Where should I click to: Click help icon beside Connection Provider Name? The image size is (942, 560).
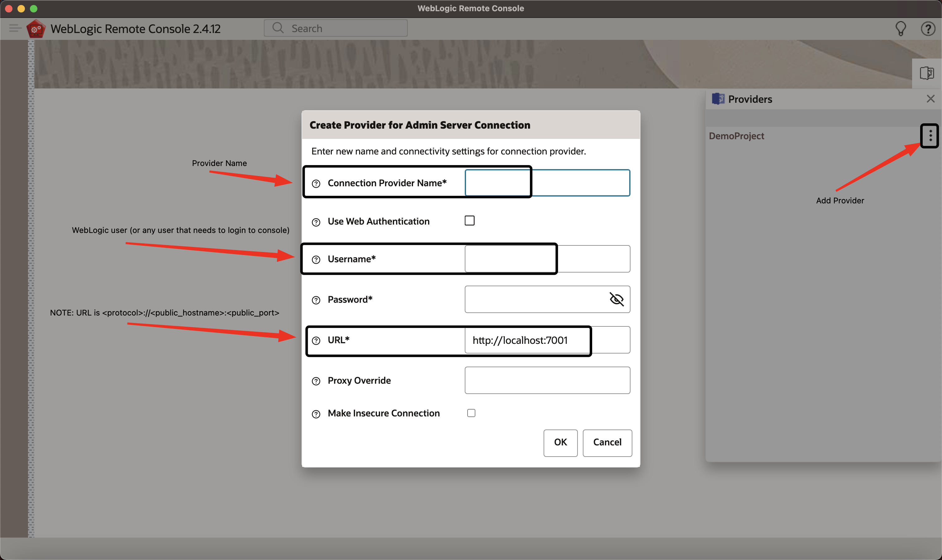click(316, 184)
